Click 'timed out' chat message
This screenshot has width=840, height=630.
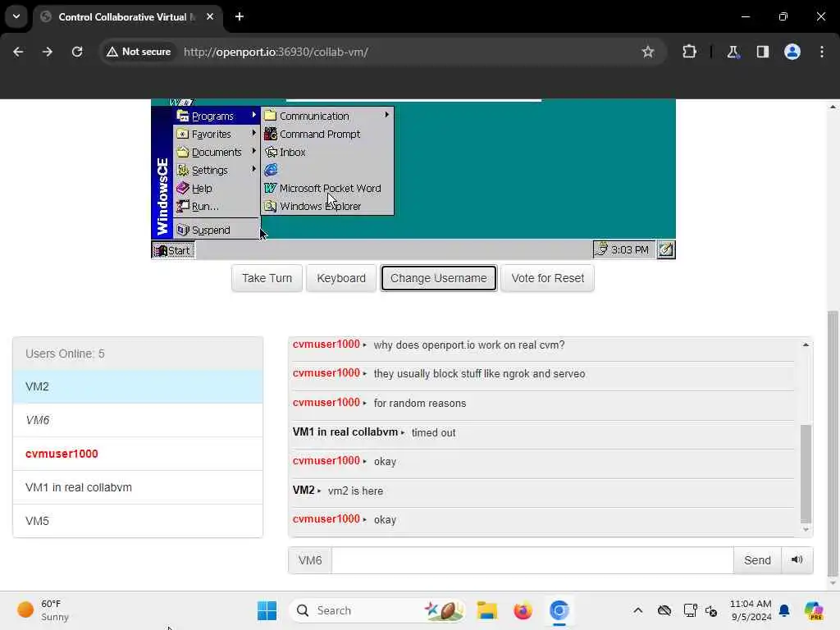coord(433,432)
